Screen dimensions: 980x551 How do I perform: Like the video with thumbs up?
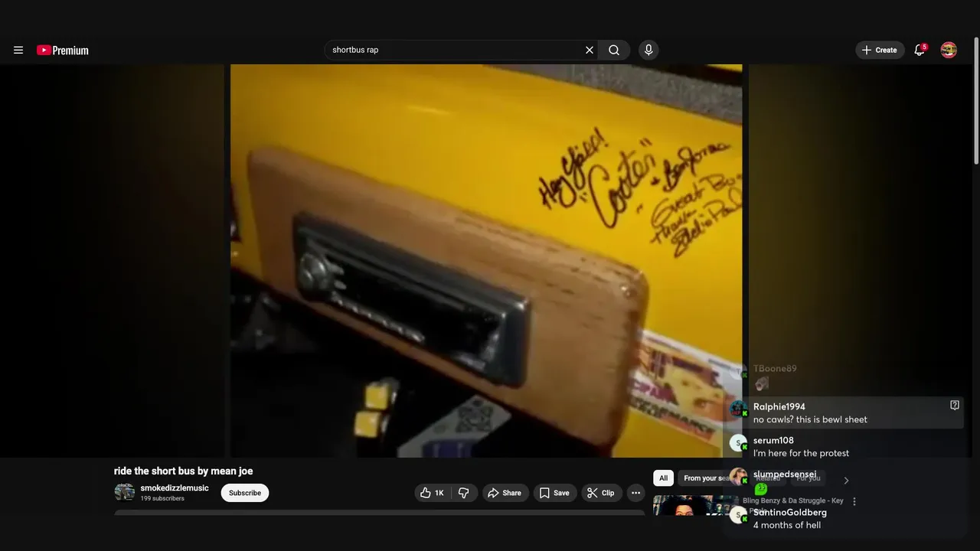tap(432, 493)
